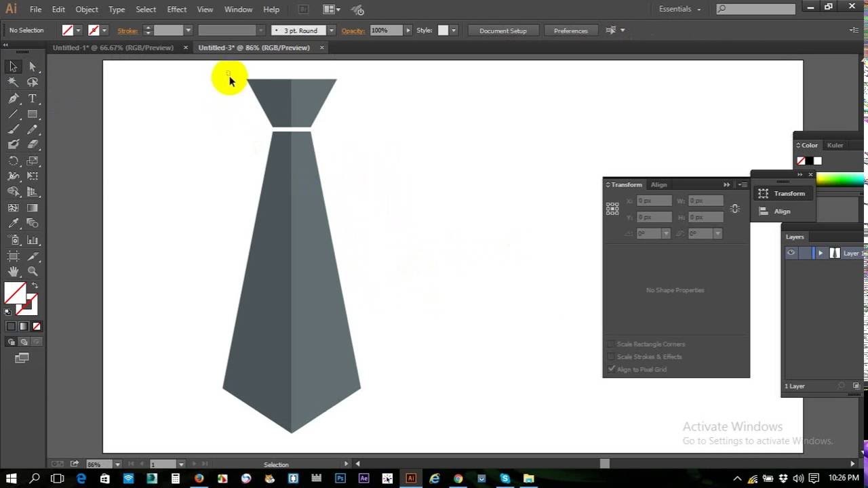Uncheck Align to Pixel Grid
This screenshot has height=488, width=868.
(x=612, y=369)
